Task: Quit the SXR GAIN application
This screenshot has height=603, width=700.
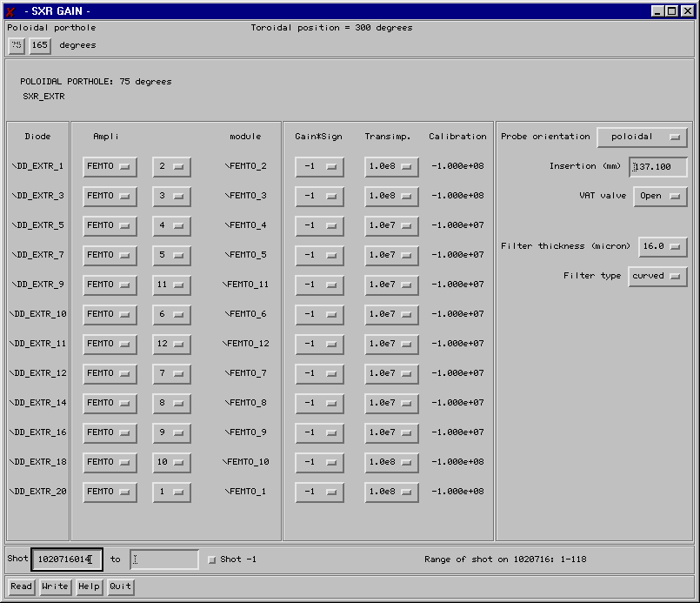Action: (x=121, y=586)
